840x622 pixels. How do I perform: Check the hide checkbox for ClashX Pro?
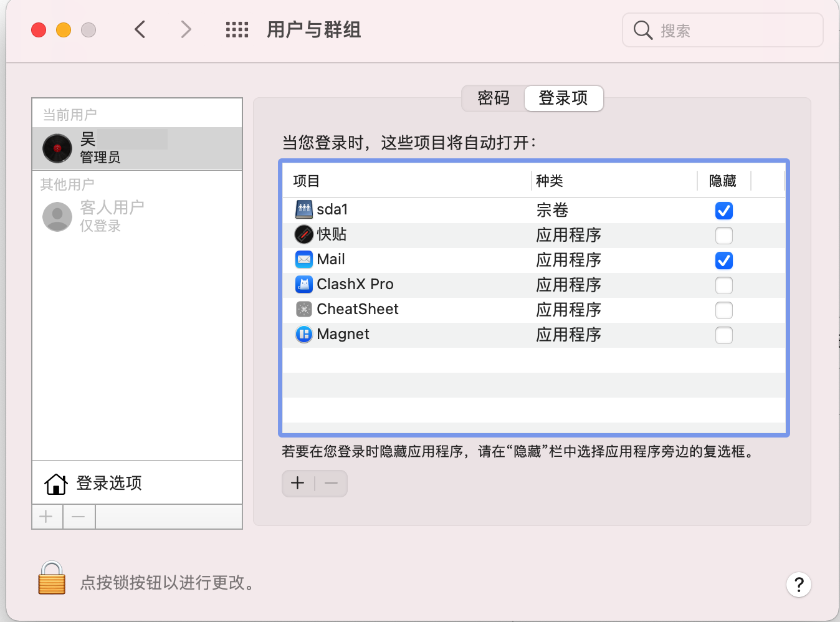(724, 285)
